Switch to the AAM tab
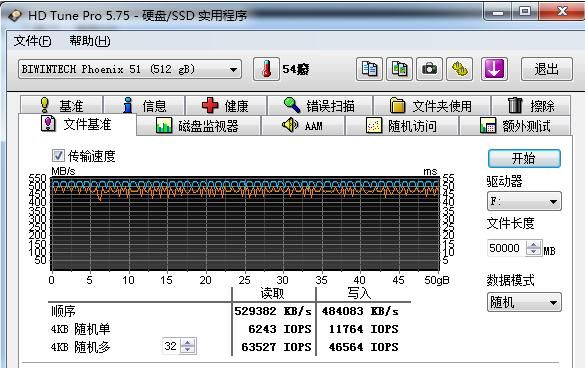Image resolution: width=585 pixels, height=368 pixels. pos(303,126)
